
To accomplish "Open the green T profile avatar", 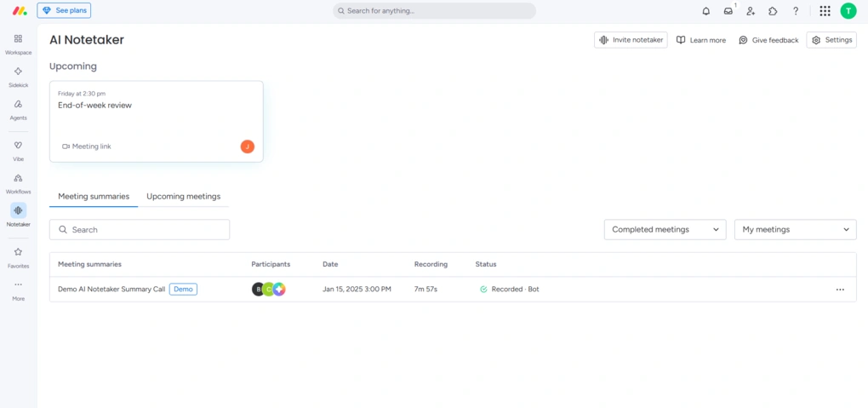I will (848, 10).
